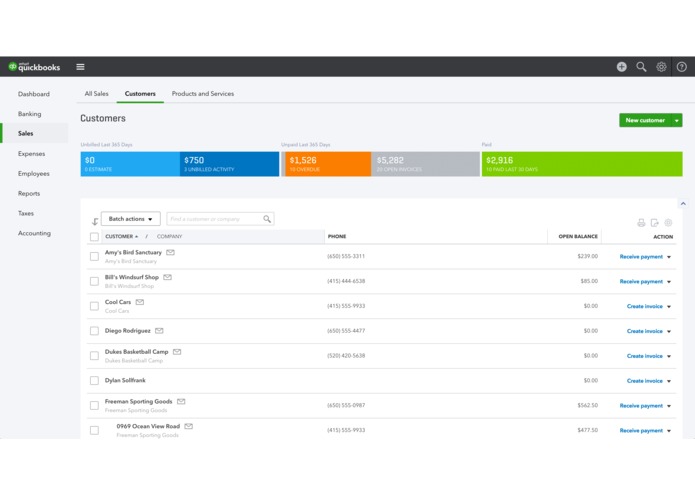Open the search magnifier in top bar
Viewport: 695px width, 494px height.
641,67
